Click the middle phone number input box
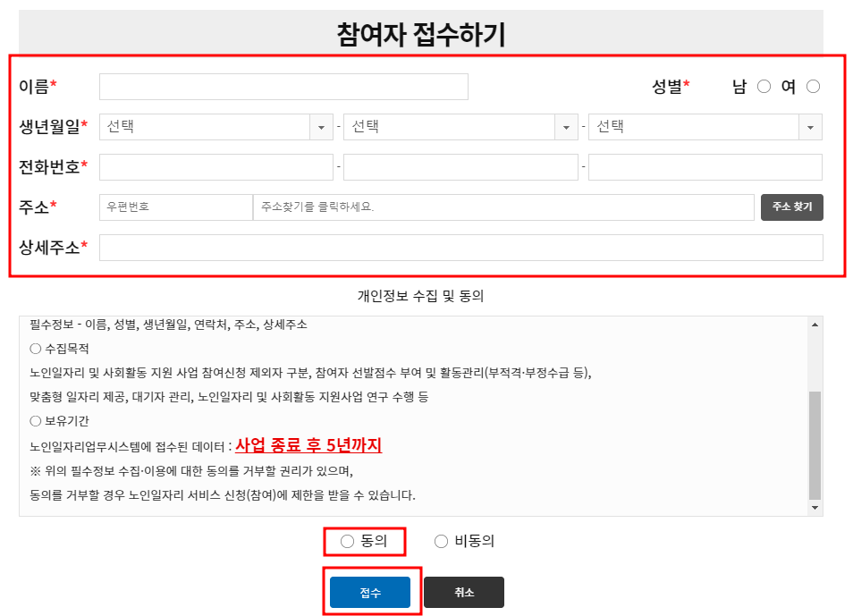Image resolution: width=853 pixels, height=616 pixels. tap(460, 166)
